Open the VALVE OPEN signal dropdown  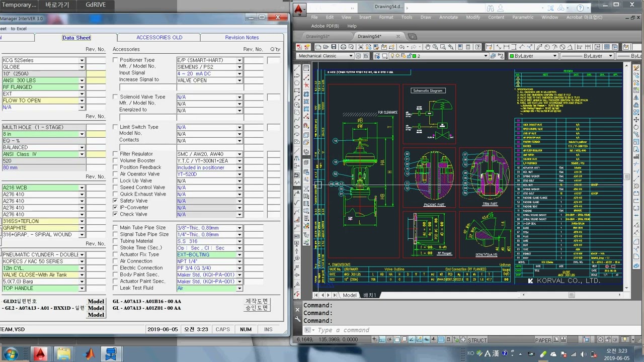[x=239, y=80]
